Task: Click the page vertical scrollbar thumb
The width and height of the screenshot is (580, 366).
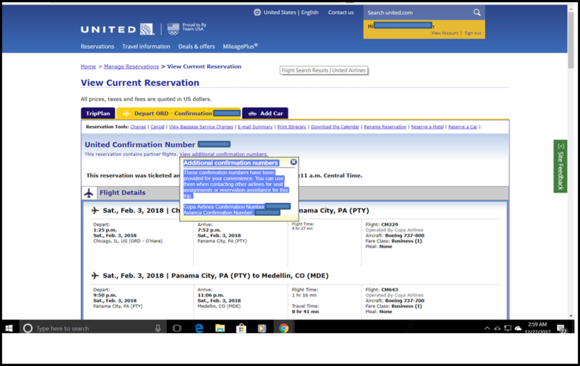Action: tap(571, 39)
